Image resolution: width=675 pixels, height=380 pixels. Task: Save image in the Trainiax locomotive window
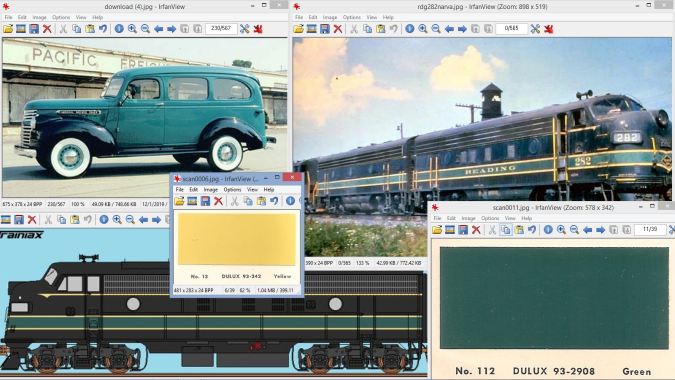click(19, 219)
